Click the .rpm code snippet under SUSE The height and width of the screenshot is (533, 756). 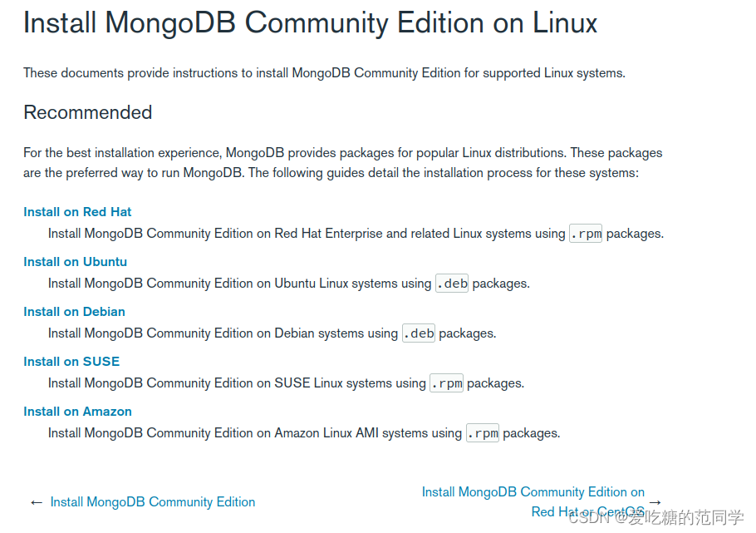tap(446, 383)
